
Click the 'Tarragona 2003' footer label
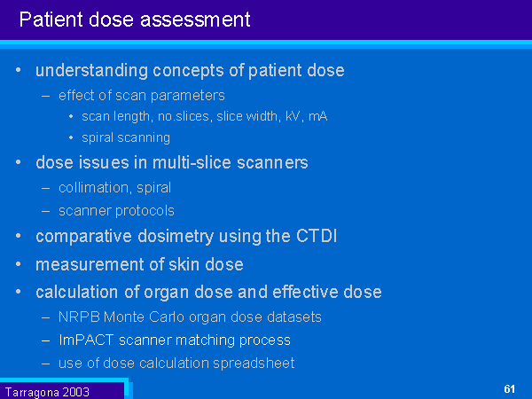[47, 391]
